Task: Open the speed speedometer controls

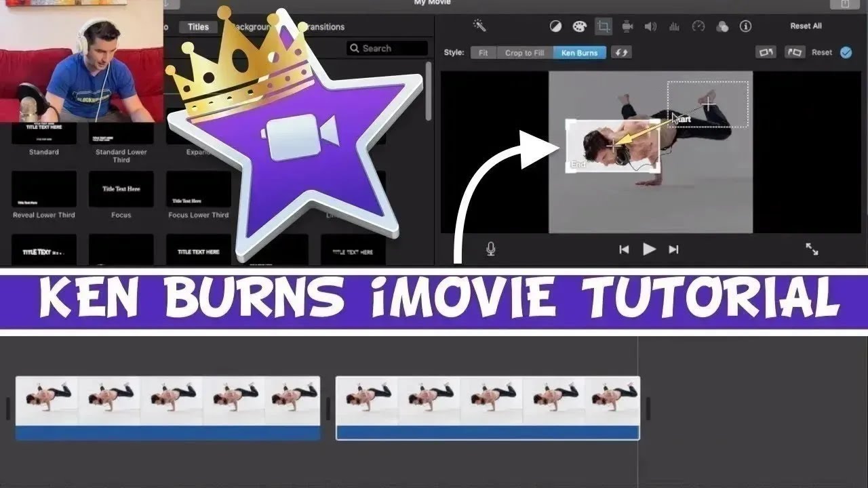Action: click(698, 26)
